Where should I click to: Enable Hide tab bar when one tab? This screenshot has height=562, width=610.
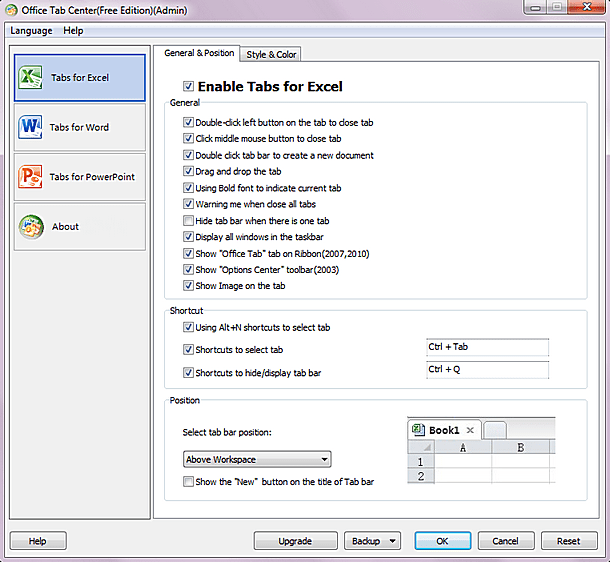(x=188, y=221)
